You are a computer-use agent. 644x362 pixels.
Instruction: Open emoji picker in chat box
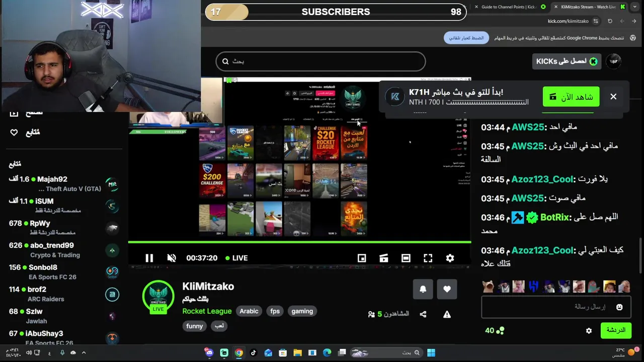pos(619,307)
